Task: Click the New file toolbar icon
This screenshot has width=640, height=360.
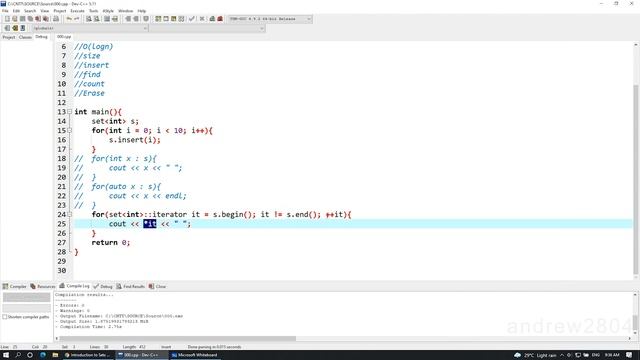Action: pos(7,19)
